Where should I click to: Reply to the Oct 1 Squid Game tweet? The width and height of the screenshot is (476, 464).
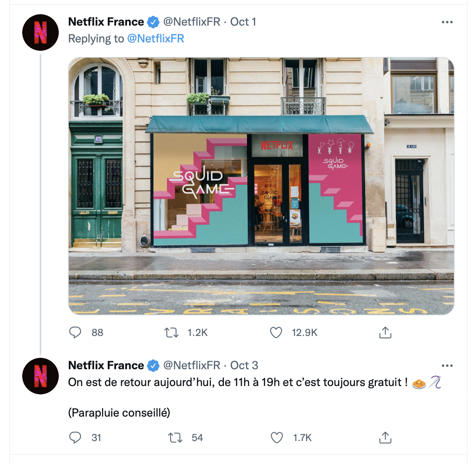[x=75, y=333]
